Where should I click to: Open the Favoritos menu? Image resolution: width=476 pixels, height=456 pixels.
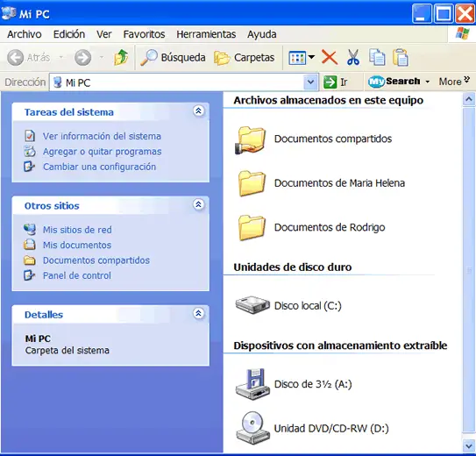coord(144,34)
